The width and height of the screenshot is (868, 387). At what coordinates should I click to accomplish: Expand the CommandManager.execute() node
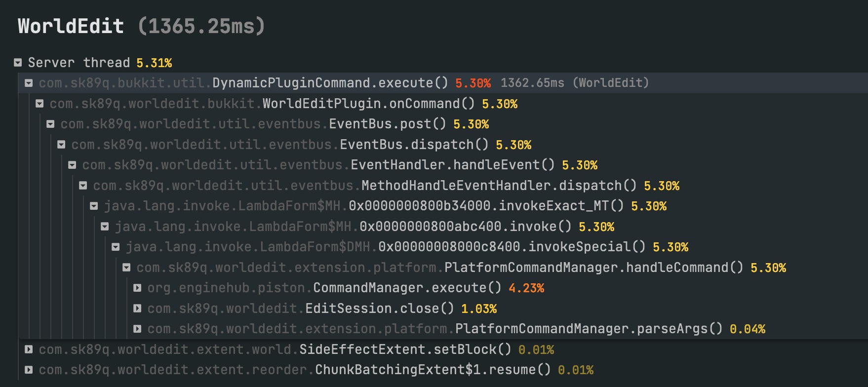(137, 288)
